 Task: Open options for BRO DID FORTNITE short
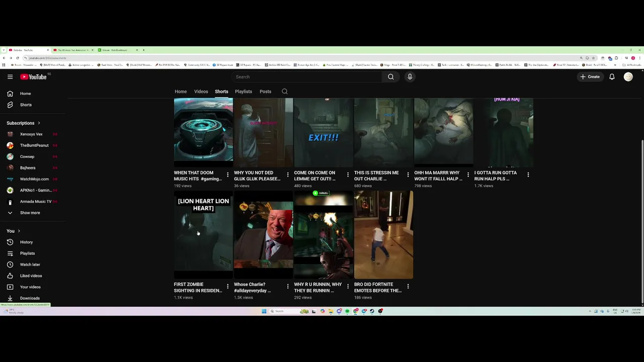point(408,287)
